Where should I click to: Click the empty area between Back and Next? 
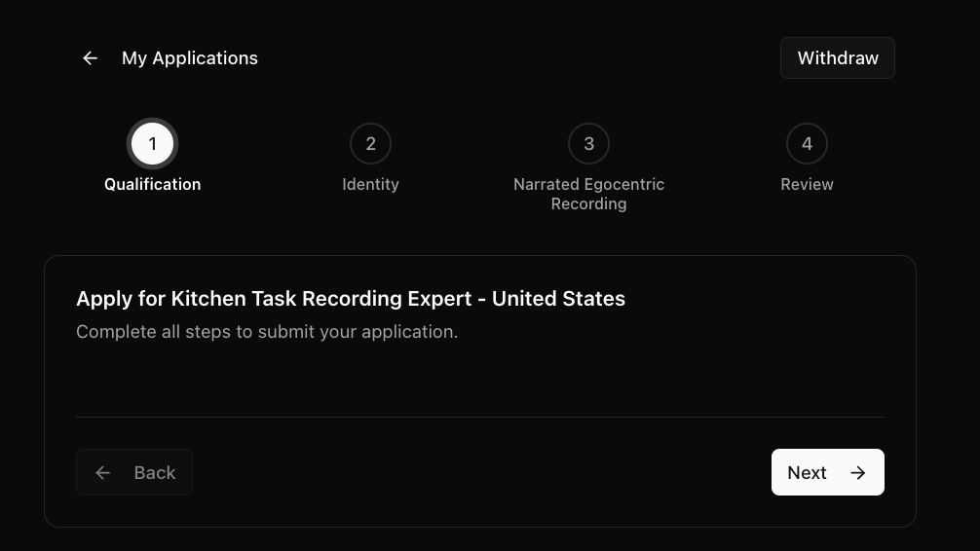tap(481, 473)
